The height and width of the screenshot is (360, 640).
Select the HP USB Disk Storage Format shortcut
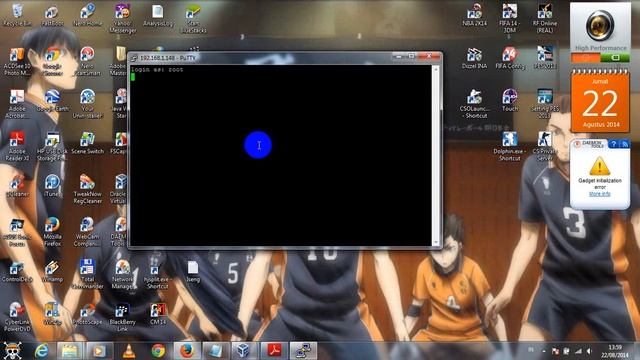point(52,147)
